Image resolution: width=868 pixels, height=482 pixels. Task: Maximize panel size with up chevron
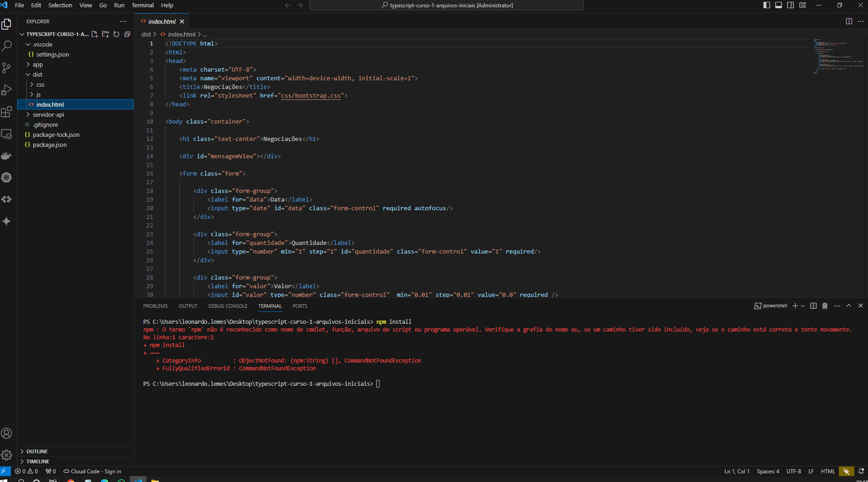[849, 306]
